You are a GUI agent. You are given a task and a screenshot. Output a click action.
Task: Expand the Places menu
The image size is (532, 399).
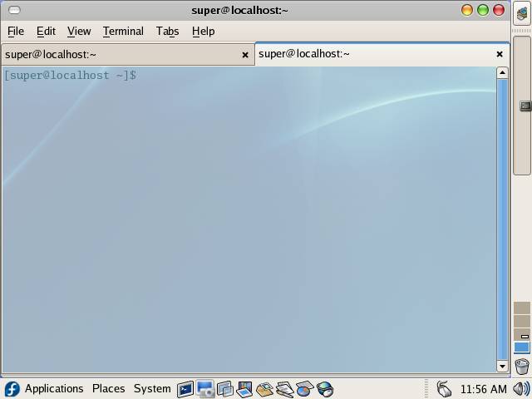pyautogui.click(x=108, y=389)
